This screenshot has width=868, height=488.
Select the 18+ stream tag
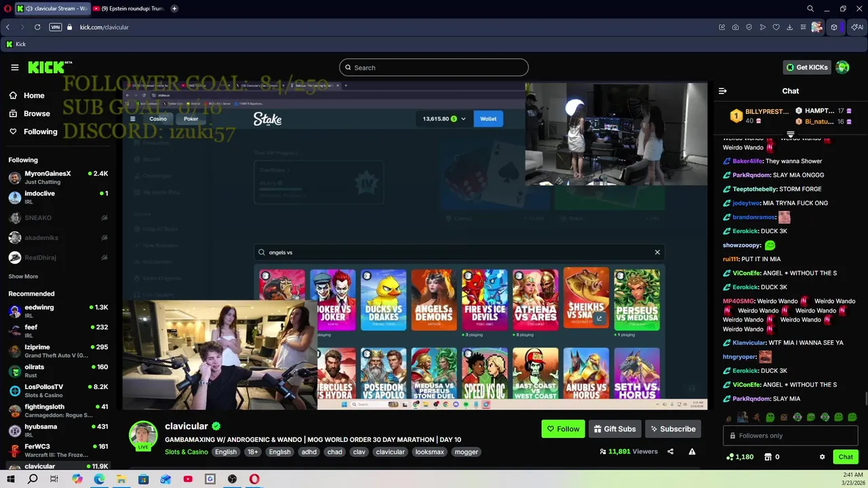tap(252, 452)
